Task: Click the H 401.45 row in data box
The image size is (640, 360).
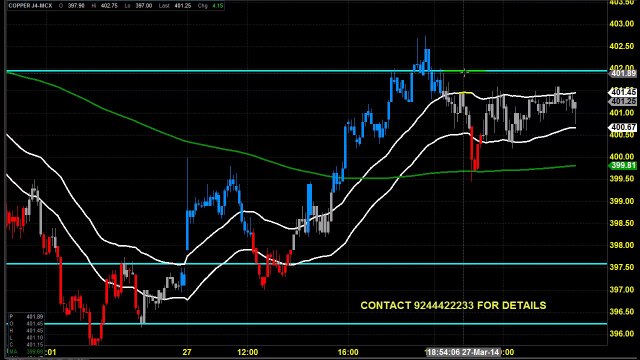Action: point(26,331)
